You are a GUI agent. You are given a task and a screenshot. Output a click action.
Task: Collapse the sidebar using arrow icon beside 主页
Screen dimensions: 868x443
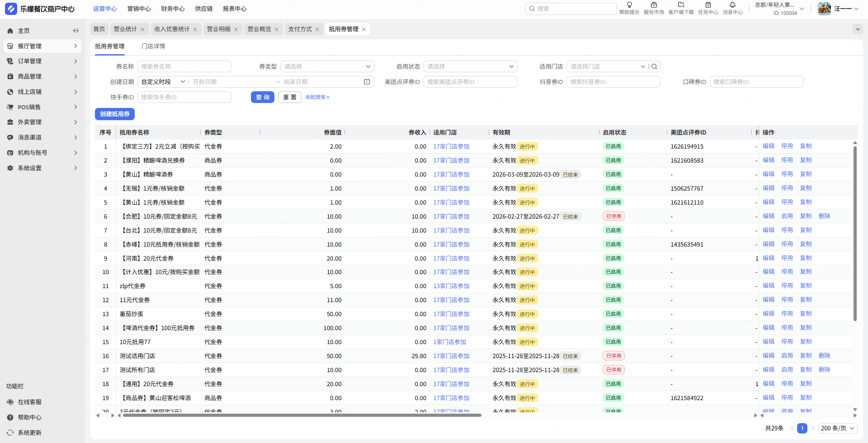coord(75,31)
